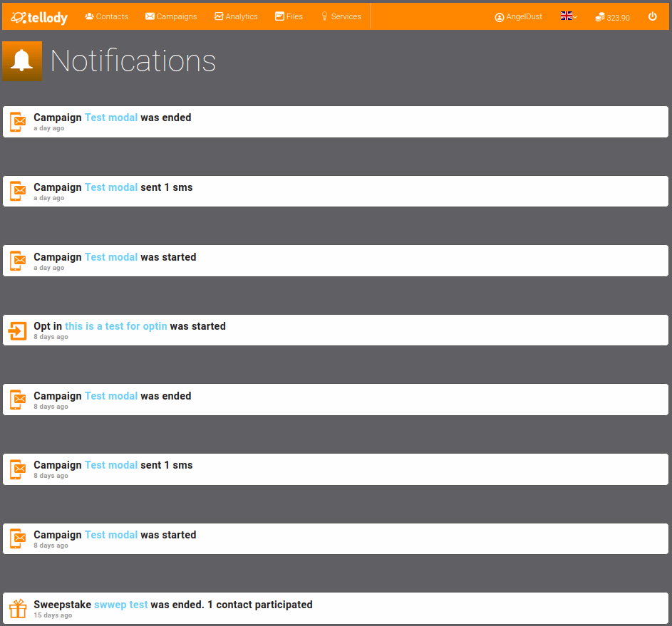Click campaign icon for 'sent 1 sms' 8 days ago
The image size is (672, 626).
coord(18,469)
